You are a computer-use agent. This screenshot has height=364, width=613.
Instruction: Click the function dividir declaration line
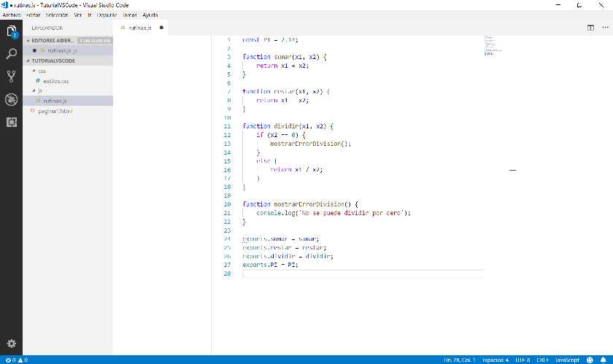click(x=288, y=126)
